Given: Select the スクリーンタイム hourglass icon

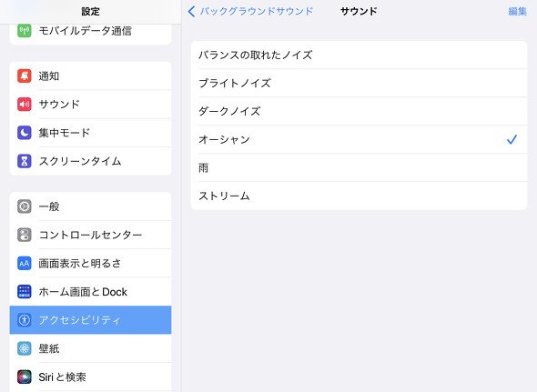Looking at the screenshot, I should [x=25, y=161].
